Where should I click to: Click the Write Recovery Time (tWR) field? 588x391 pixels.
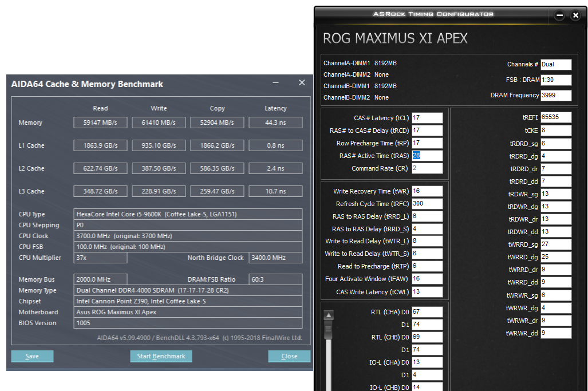[x=427, y=191]
